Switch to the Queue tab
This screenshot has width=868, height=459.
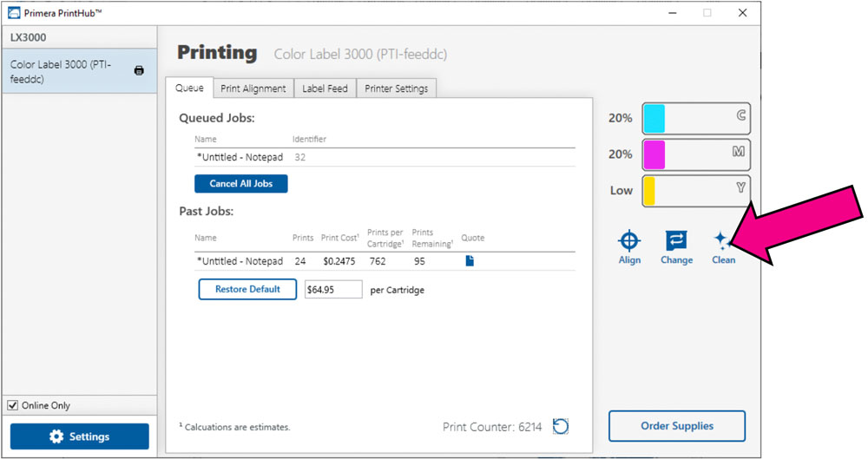pos(189,88)
